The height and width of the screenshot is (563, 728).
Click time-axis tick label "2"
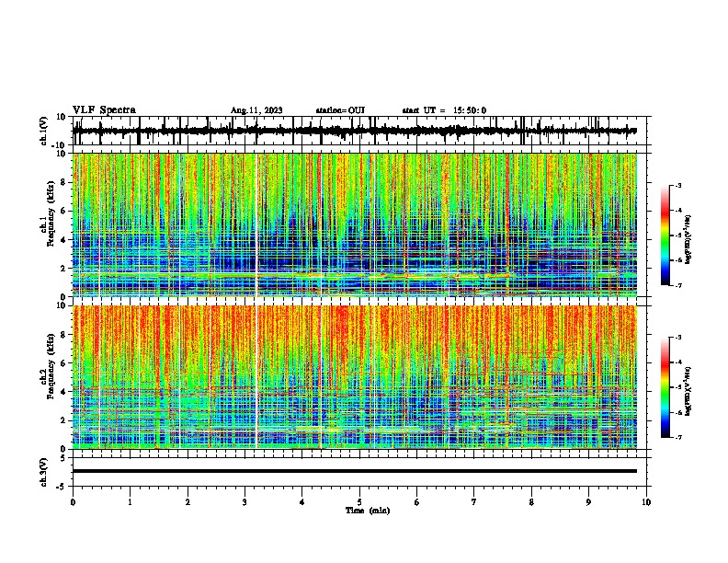point(188,502)
